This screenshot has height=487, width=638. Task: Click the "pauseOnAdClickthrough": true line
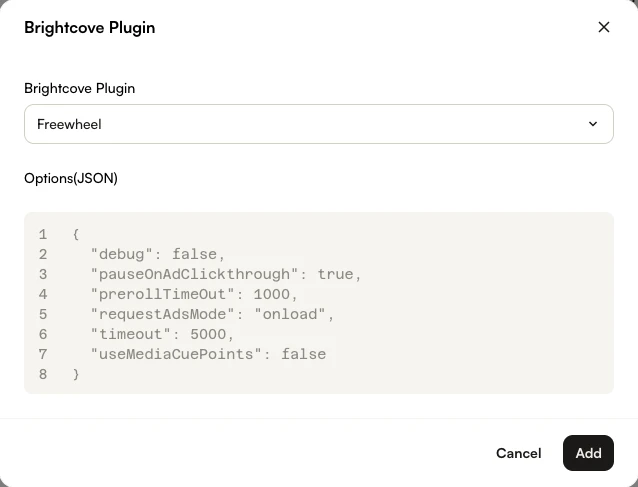(x=226, y=274)
